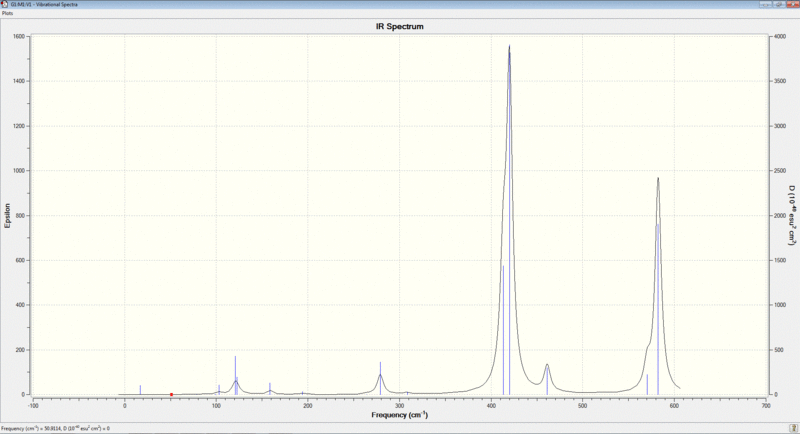This screenshot has height=434, width=800.
Task: Click the '700' tick on frequency axis
Action: tap(765, 406)
